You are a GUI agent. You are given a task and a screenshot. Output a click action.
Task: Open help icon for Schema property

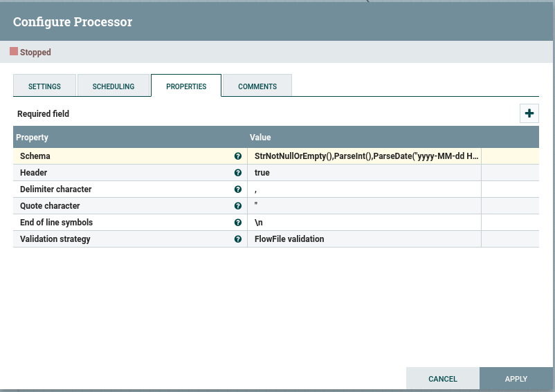pos(238,156)
